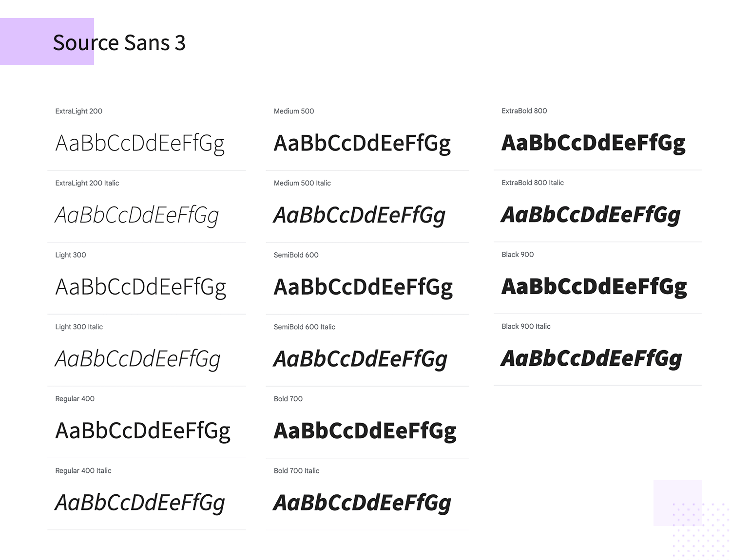This screenshot has width=731, height=560.
Task: Click the Light 300 sample text
Action: pyautogui.click(x=141, y=287)
